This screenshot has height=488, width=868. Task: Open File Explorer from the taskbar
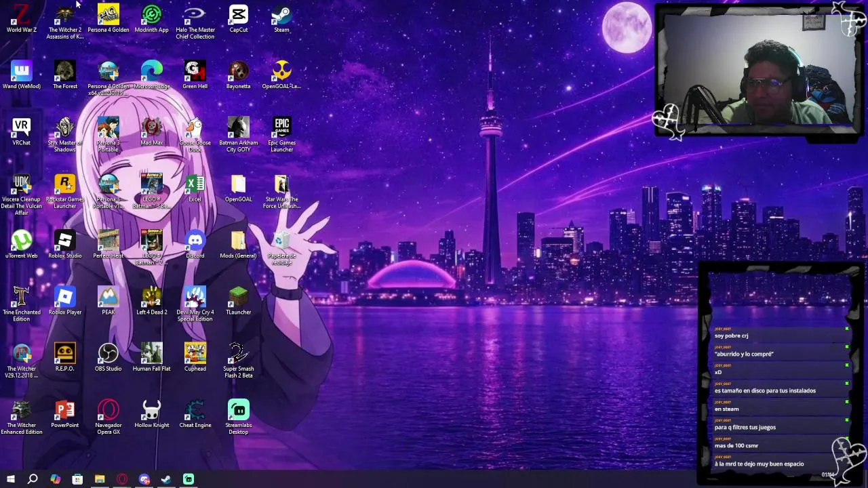tap(100, 479)
